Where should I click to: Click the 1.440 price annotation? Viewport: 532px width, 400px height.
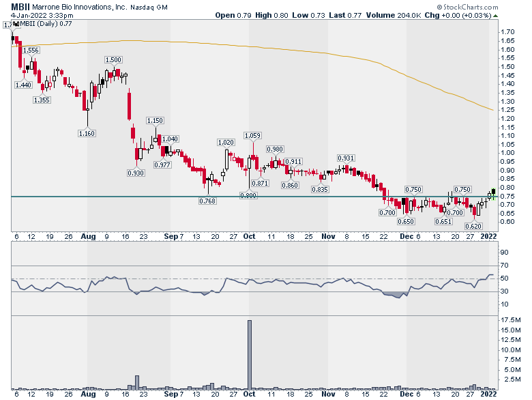23,85
